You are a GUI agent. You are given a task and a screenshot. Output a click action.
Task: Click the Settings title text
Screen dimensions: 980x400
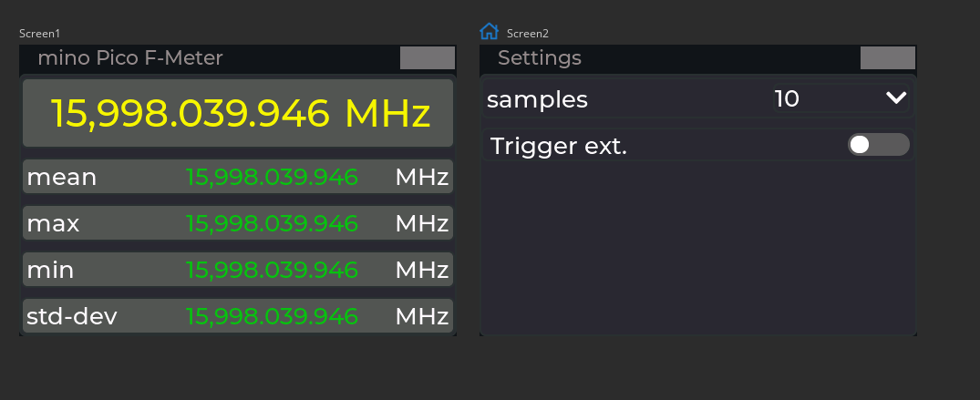tap(540, 58)
